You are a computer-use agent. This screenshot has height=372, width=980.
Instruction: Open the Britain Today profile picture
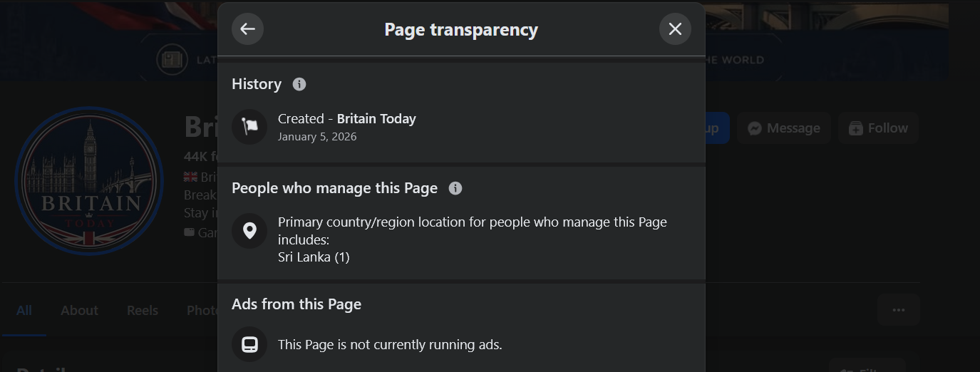click(x=89, y=181)
